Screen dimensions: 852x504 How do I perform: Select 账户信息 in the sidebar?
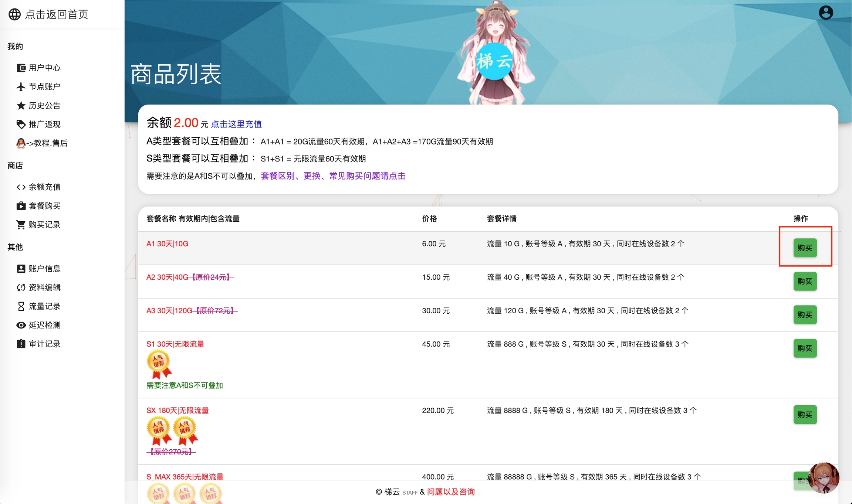[44, 269]
